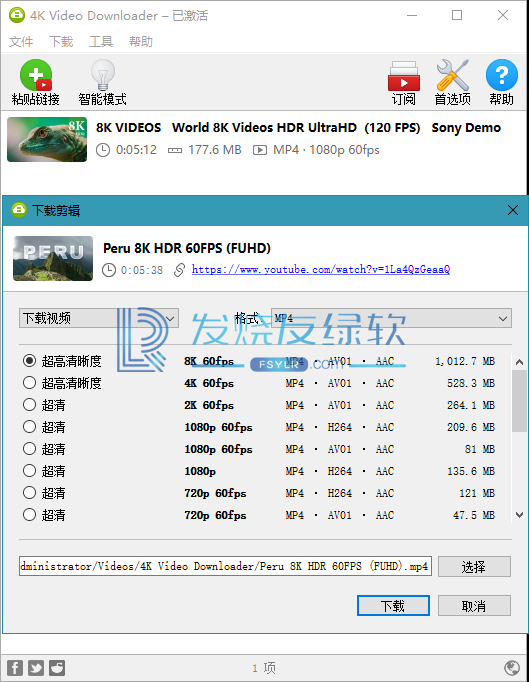The image size is (529, 682).
Task: Select 720p 60fps AV01 47.5 MB option
Action: click(x=29, y=515)
